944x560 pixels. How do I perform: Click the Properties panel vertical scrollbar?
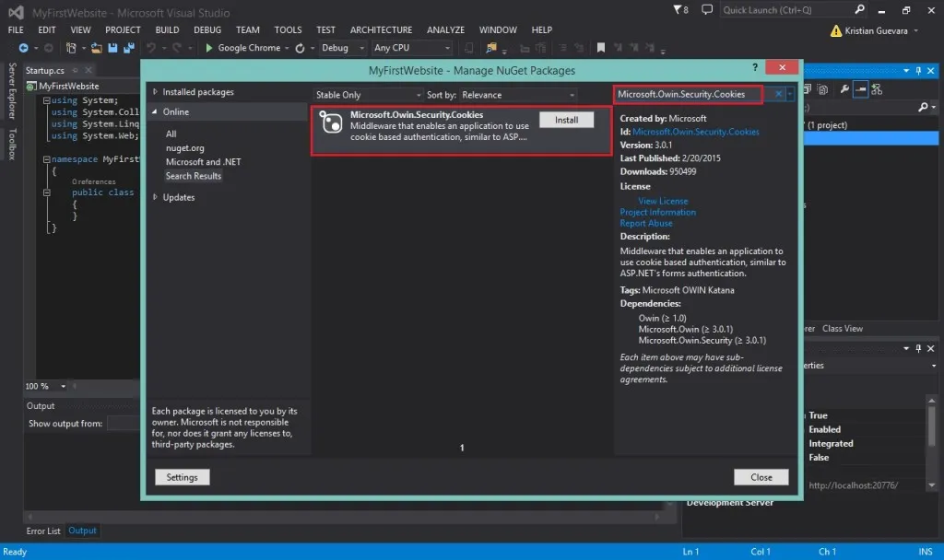[x=931, y=443]
